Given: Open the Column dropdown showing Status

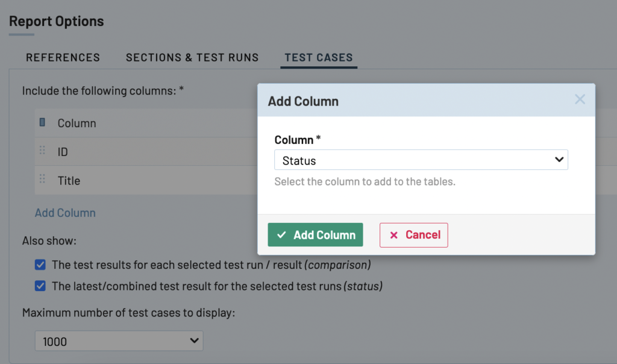Looking at the screenshot, I should point(421,160).
